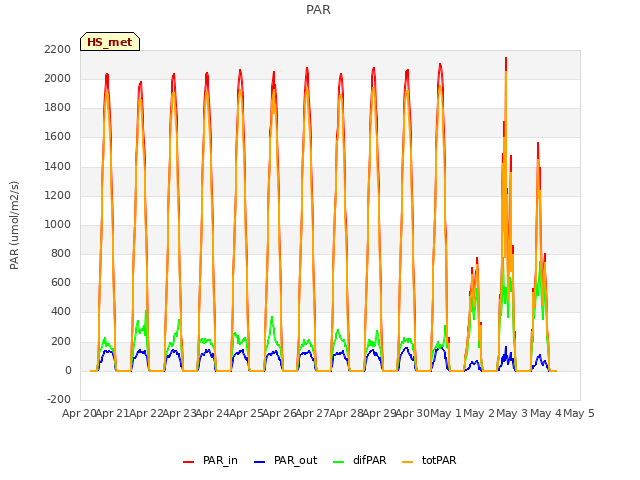
Task: Click the red PAR_in legend swatch
Action: [x=189, y=462]
